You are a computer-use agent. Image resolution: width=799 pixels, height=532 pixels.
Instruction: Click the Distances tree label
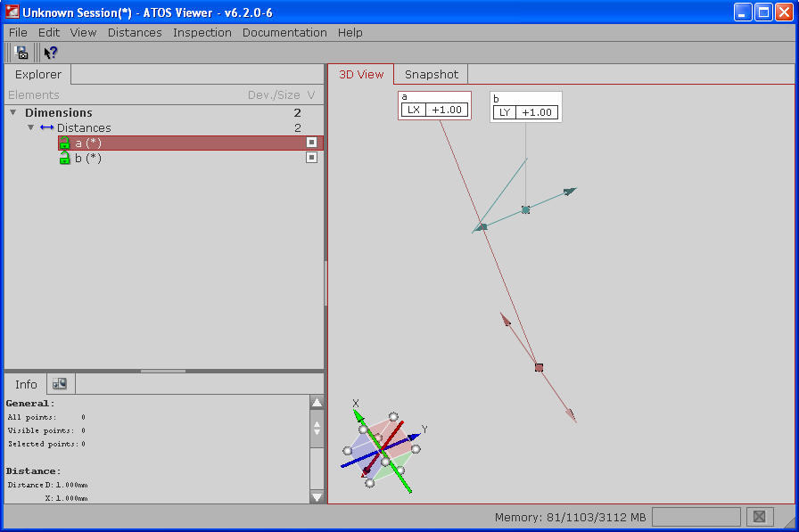point(84,127)
